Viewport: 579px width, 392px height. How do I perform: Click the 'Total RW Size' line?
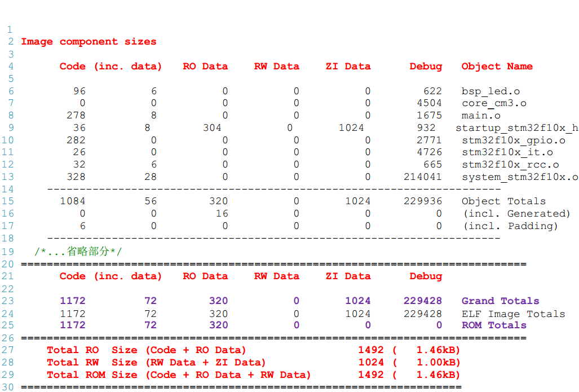[x=253, y=363]
